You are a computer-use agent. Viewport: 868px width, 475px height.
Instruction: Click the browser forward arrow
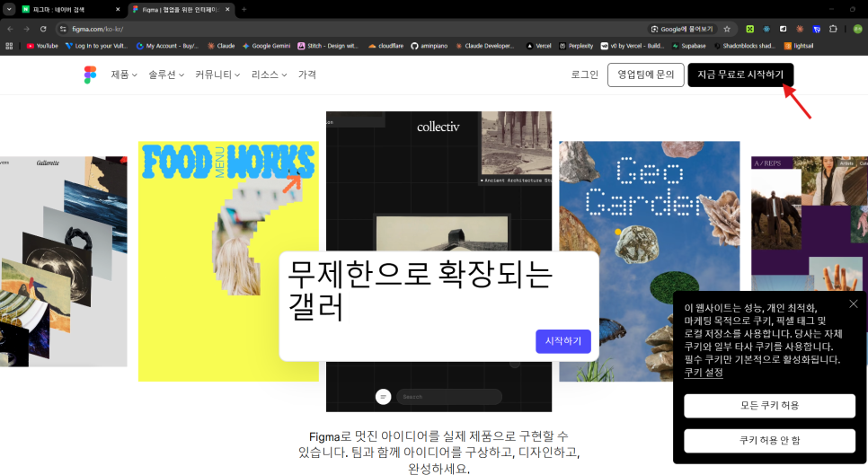pyautogui.click(x=26, y=29)
